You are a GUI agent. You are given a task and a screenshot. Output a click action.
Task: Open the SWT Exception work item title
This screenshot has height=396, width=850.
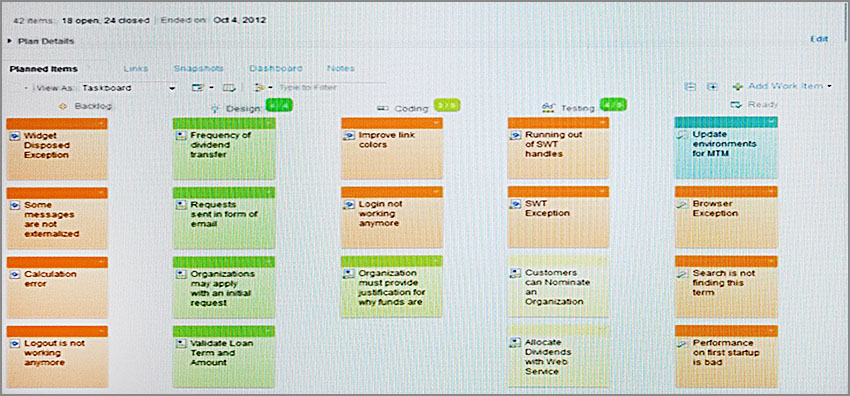(548, 209)
